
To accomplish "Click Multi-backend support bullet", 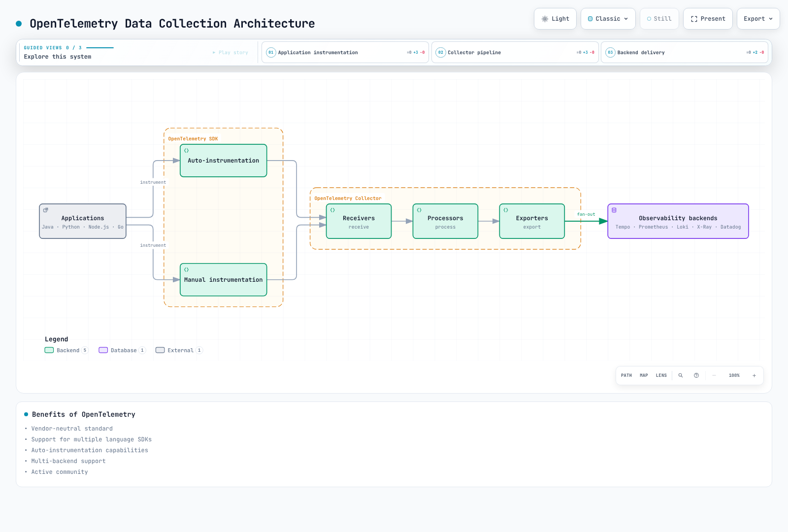I will pos(68,461).
